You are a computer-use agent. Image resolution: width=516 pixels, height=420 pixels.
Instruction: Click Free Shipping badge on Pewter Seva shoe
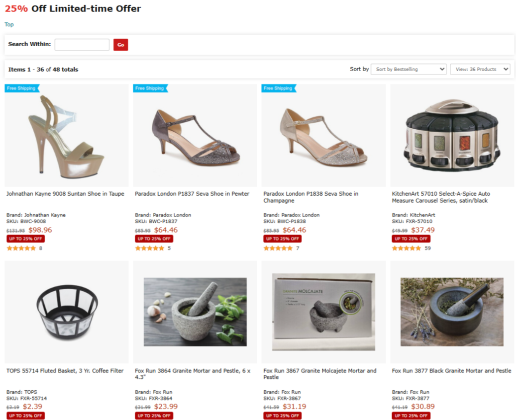click(150, 88)
